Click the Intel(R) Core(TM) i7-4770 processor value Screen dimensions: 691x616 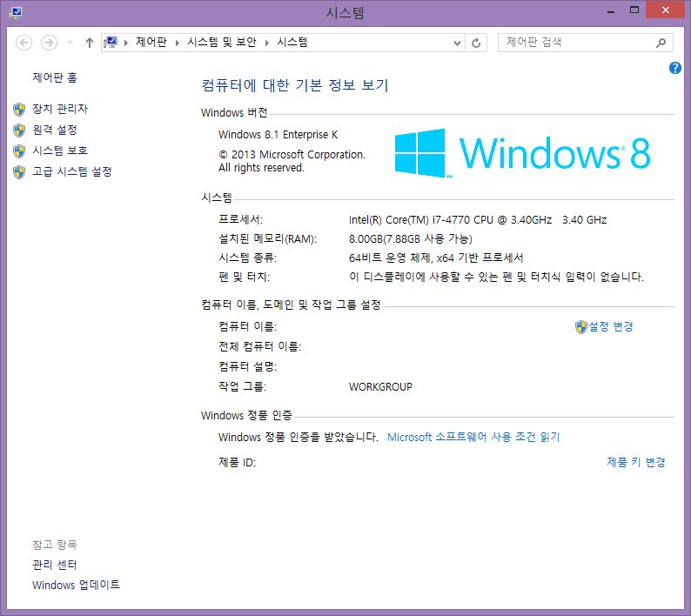(x=478, y=219)
